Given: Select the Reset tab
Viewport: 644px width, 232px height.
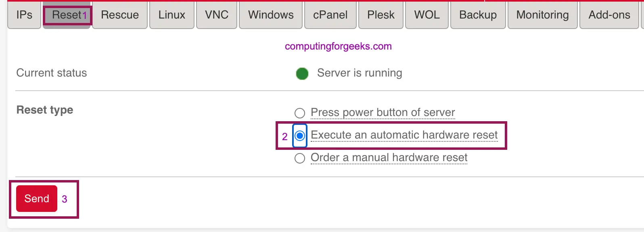Looking at the screenshot, I should point(66,15).
